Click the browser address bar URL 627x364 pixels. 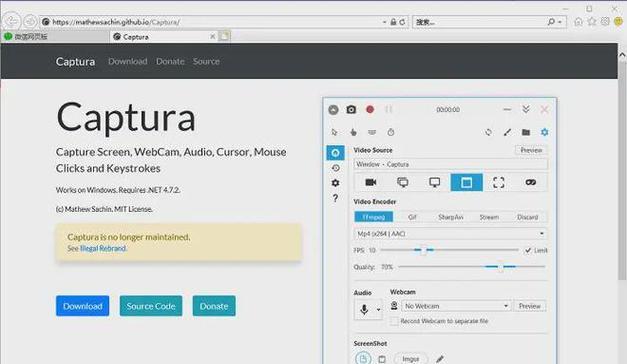tap(116, 22)
